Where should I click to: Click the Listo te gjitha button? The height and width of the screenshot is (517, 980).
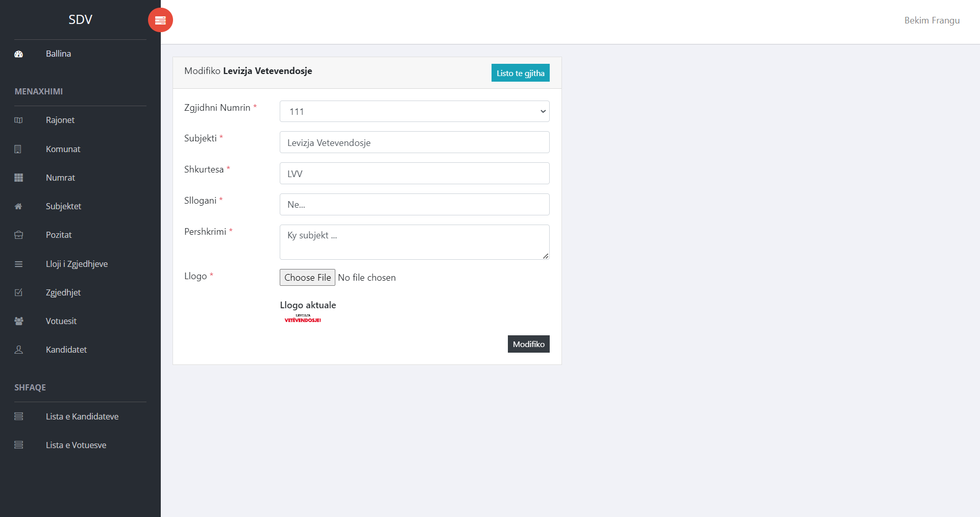520,72
